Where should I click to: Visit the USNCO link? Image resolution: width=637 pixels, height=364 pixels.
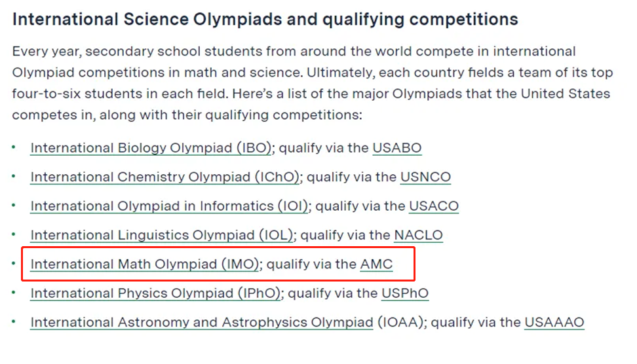pos(425,177)
